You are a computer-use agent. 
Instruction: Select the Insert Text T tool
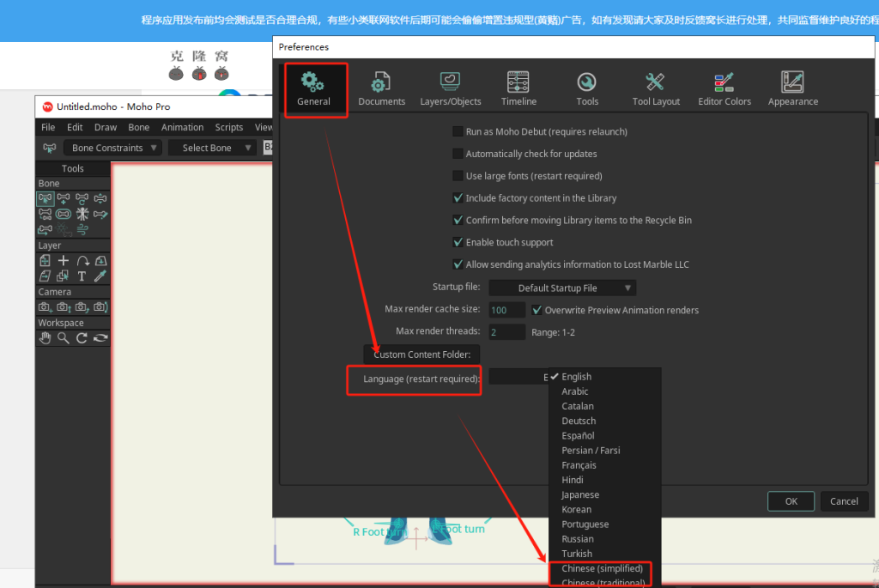point(82,276)
